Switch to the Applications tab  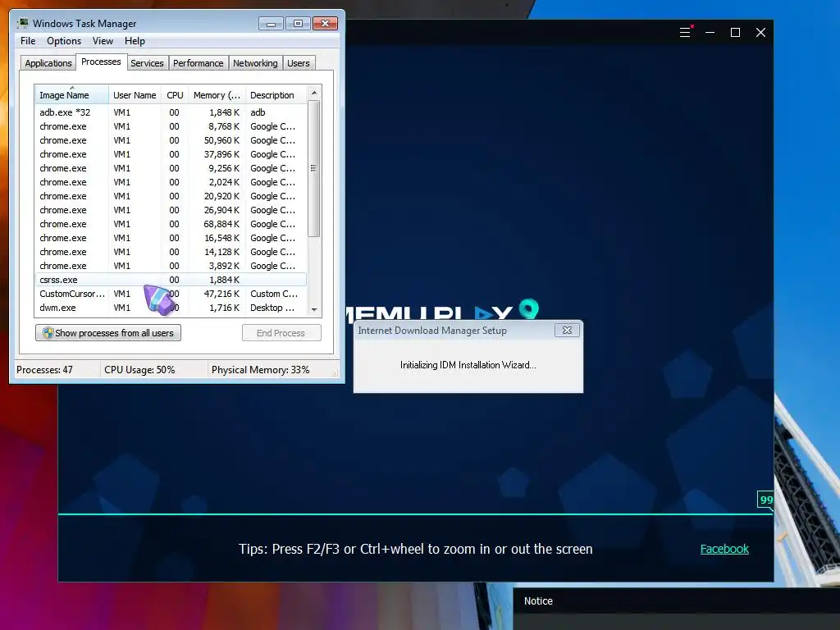point(48,63)
